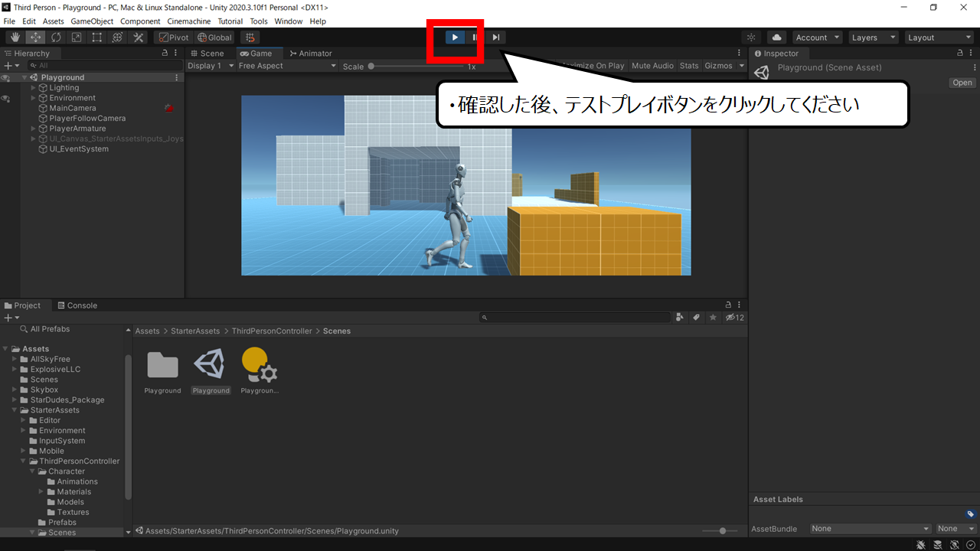The image size is (980, 551).
Task: Toggle scene visibility eye for Playground
Action: tap(5, 78)
